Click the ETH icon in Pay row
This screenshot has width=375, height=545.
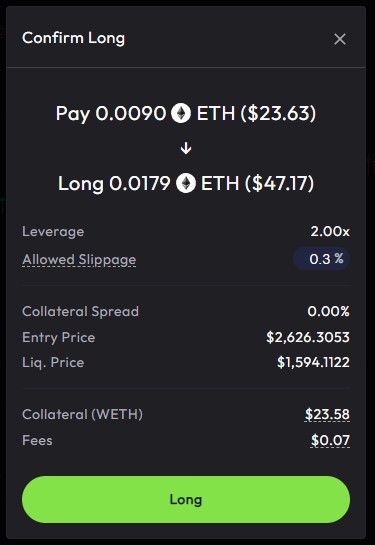(x=181, y=113)
